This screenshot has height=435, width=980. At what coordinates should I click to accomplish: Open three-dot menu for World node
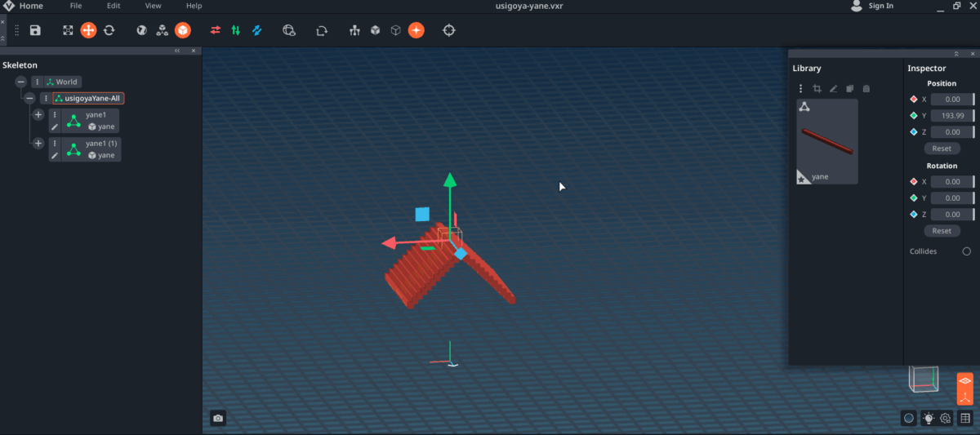[37, 82]
